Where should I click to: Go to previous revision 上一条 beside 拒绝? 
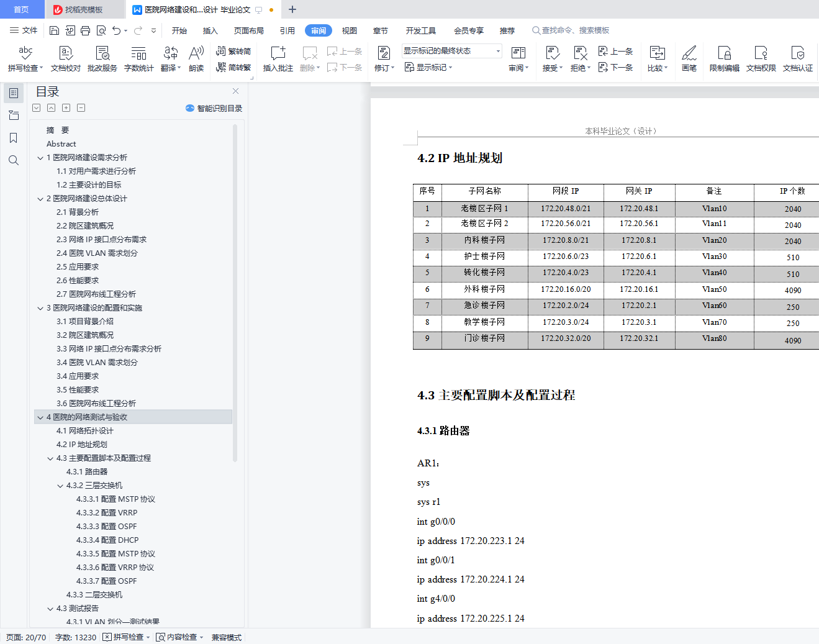[615, 52]
